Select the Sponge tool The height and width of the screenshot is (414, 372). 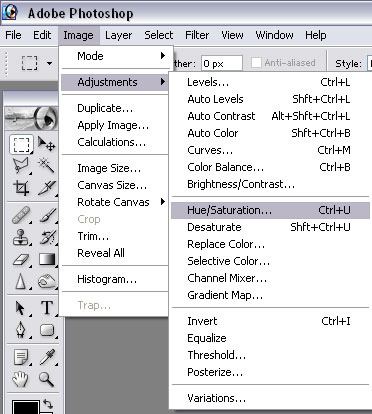point(47,281)
